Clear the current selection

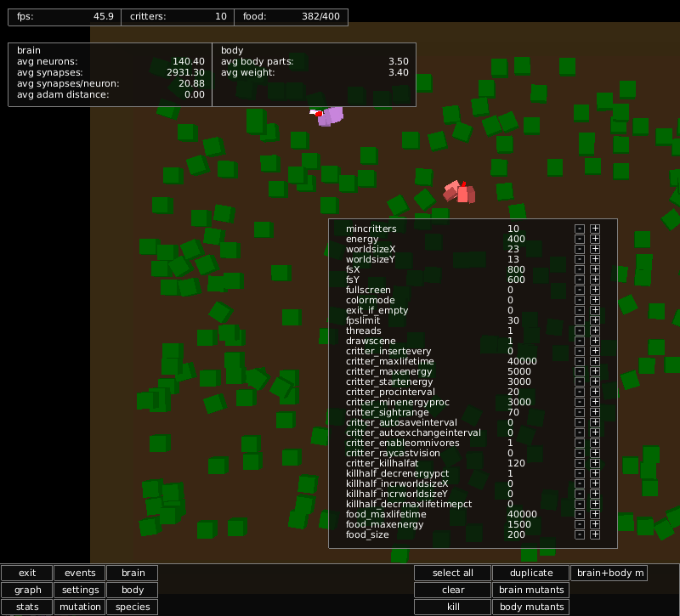453,590
